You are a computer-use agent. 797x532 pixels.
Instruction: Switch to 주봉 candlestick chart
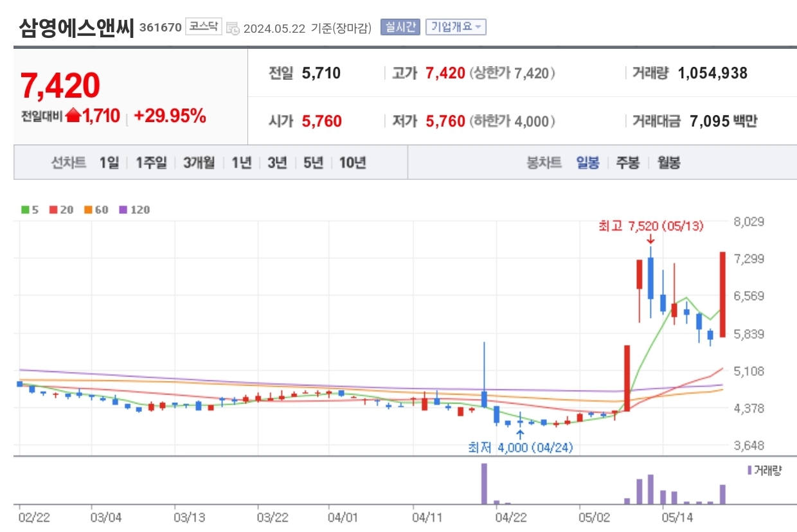628,163
